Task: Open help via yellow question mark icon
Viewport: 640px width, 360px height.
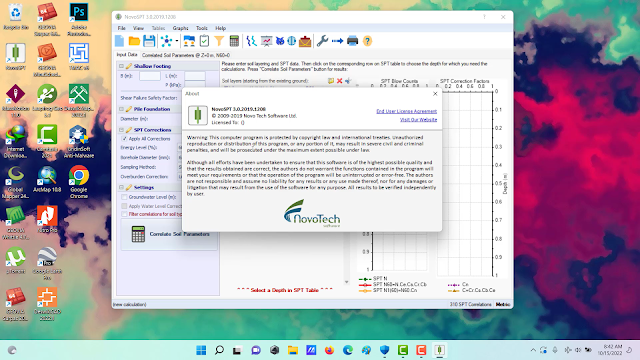Action: pyautogui.click(x=367, y=41)
